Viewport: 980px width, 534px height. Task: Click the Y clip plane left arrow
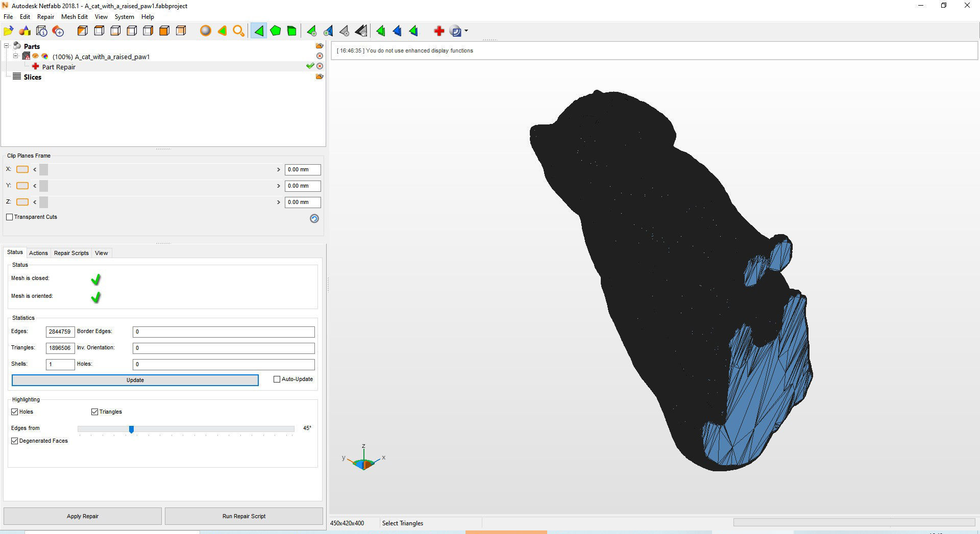[35, 186]
